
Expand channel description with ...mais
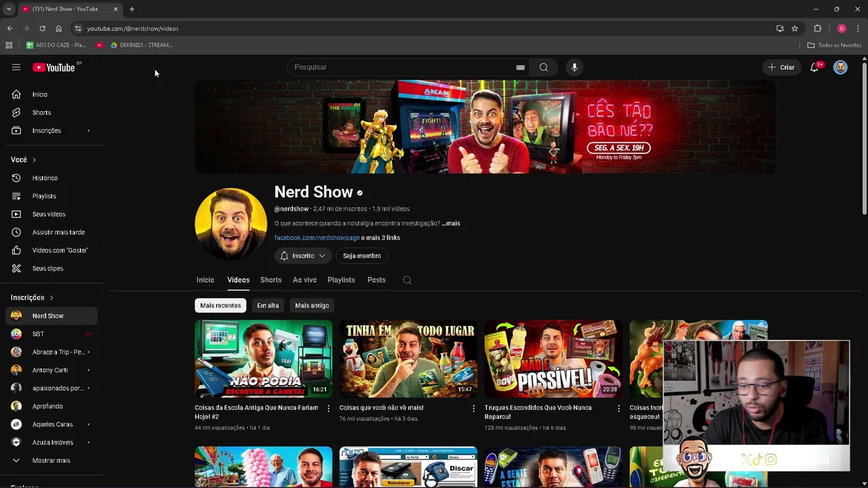[x=451, y=223]
